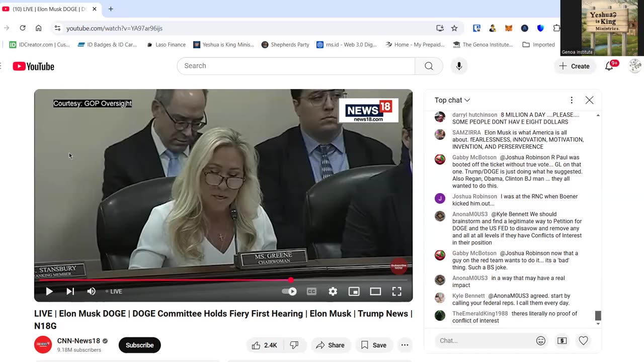Open the round dark A extension icon
The width and height of the screenshot is (644, 362).
pos(525,28)
